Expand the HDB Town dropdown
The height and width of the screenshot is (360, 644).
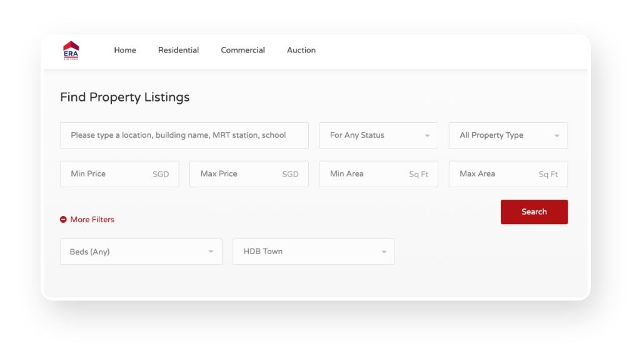(313, 252)
